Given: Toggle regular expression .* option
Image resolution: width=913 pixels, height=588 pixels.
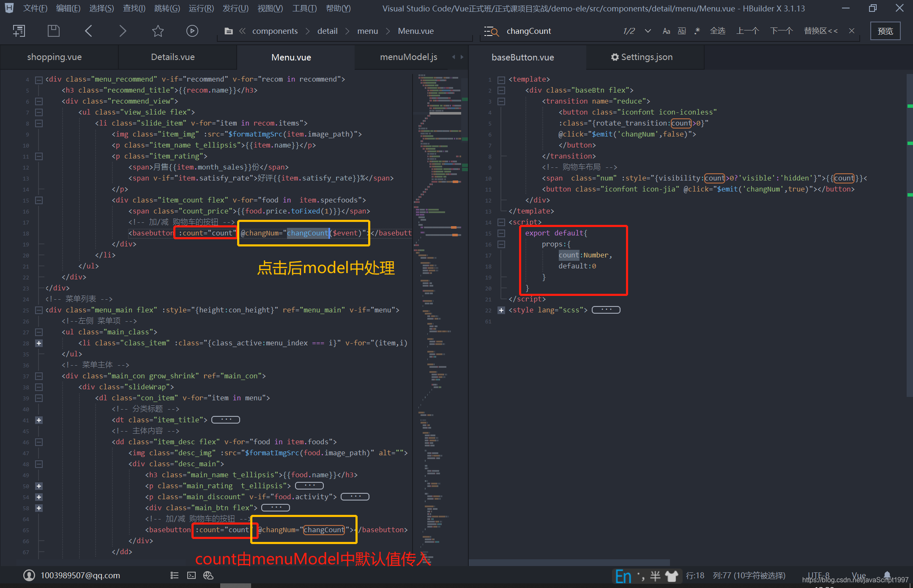Looking at the screenshot, I should (x=697, y=31).
